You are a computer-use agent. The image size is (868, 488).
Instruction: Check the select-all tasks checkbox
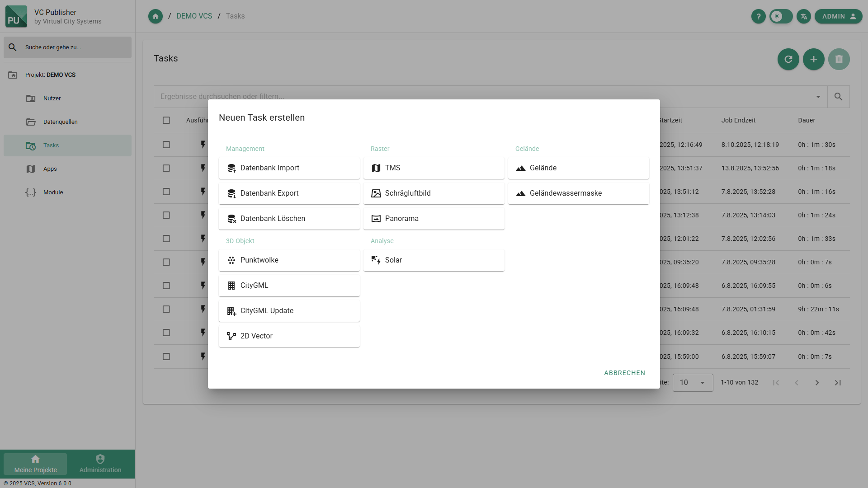(166, 120)
